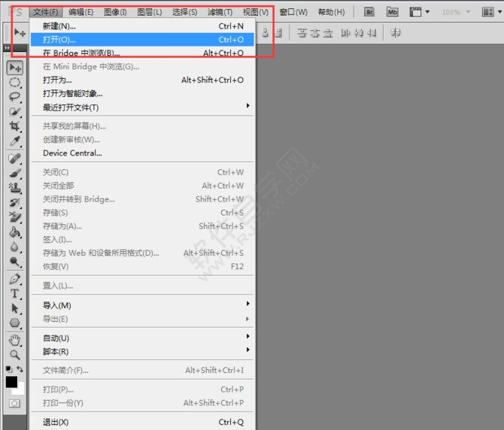
Task: Select the Eraser tool
Action: [x=15, y=217]
